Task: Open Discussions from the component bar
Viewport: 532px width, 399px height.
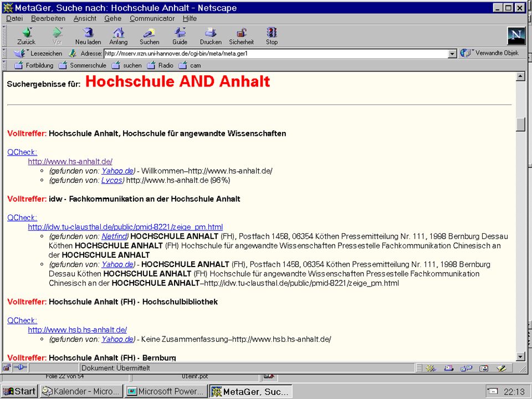Action: click(x=466, y=368)
